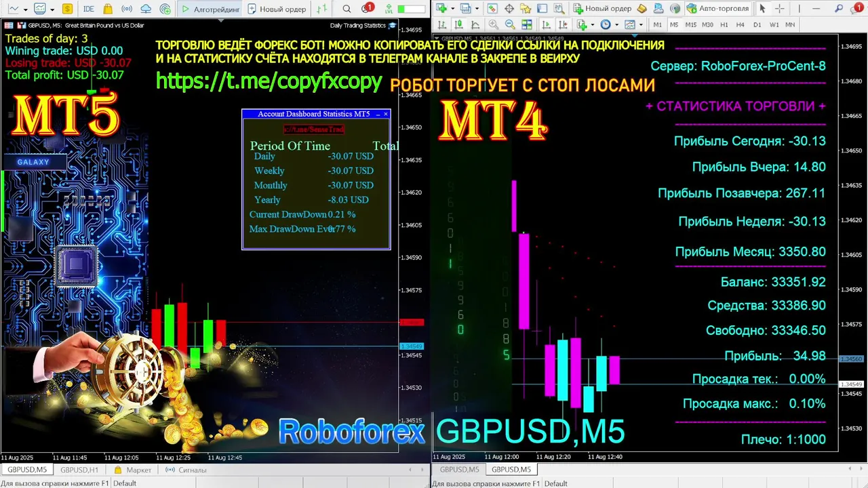
Task: Open the VPS cloud icon in MT5 toolbar
Action: pos(146,9)
